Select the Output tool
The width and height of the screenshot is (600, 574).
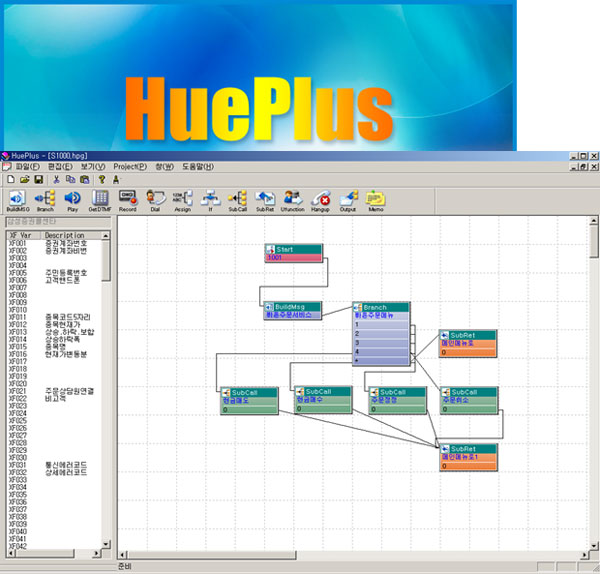(348, 201)
